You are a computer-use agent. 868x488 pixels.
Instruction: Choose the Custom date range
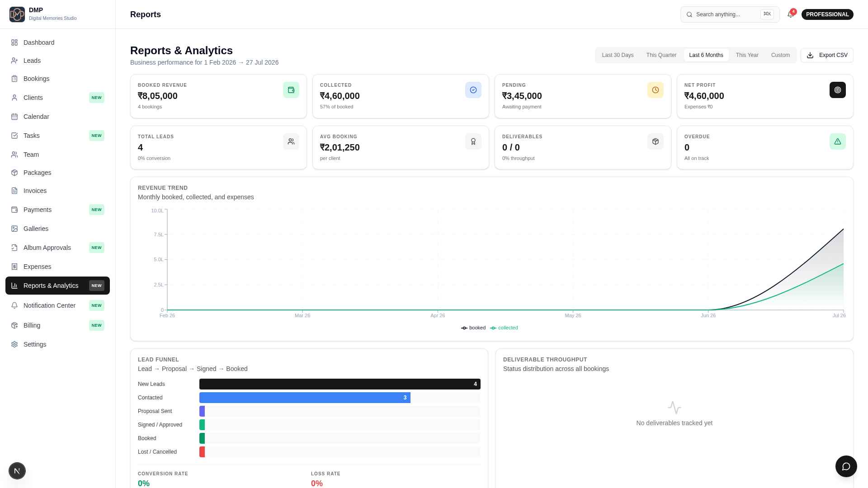click(x=780, y=55)
